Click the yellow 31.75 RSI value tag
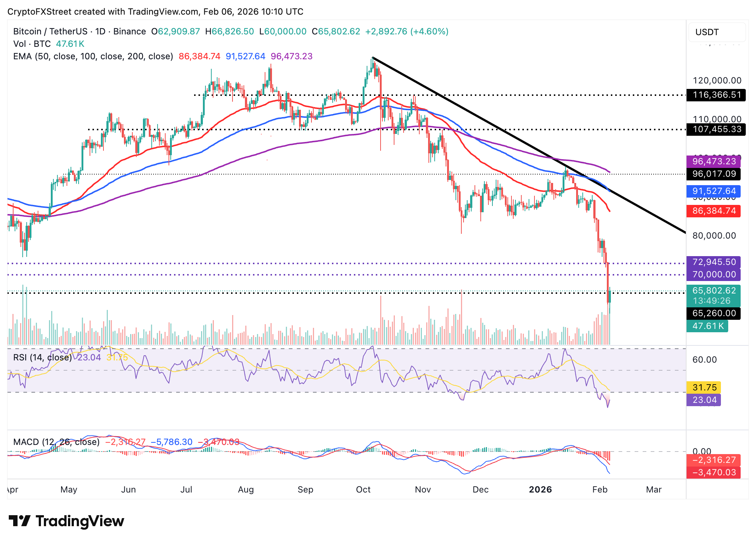The height and width of the screenshot is (543, 756). click(x=703, y=387)
